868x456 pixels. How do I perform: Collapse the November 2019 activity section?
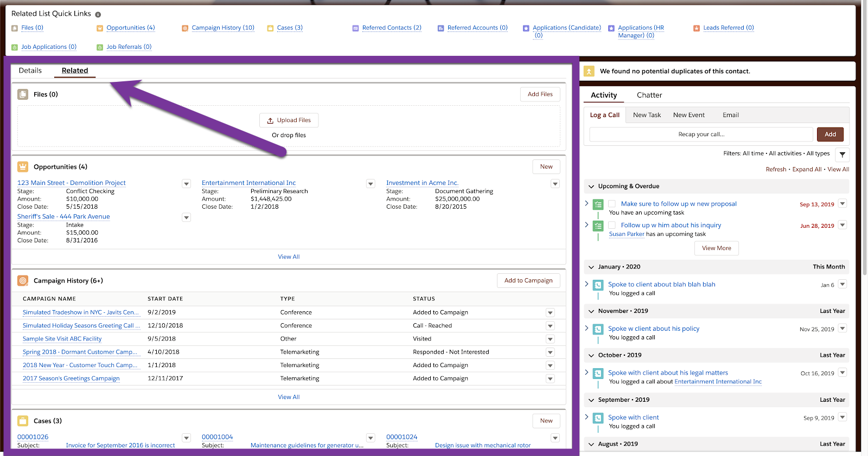coord(591,311)
